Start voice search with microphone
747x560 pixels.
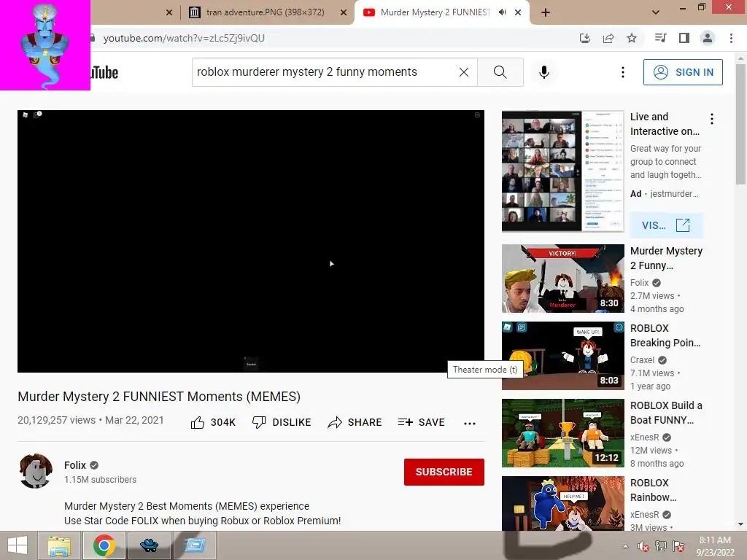pos(543,72)
